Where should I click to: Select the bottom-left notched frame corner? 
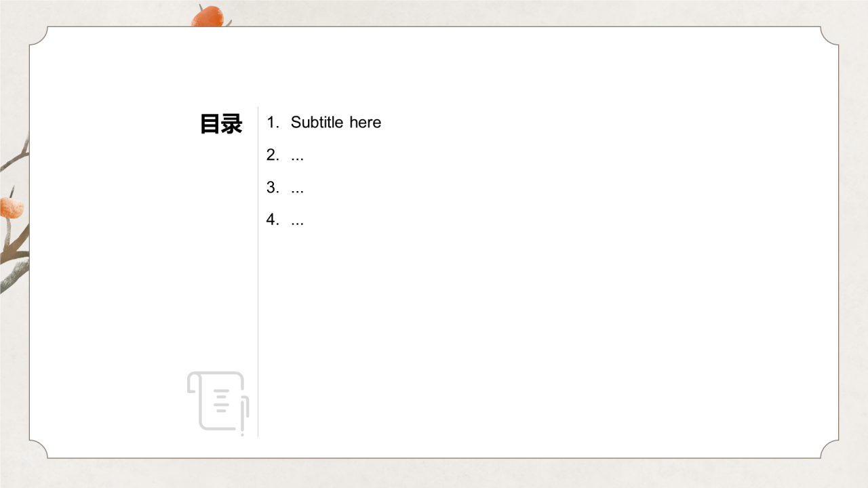39,449
